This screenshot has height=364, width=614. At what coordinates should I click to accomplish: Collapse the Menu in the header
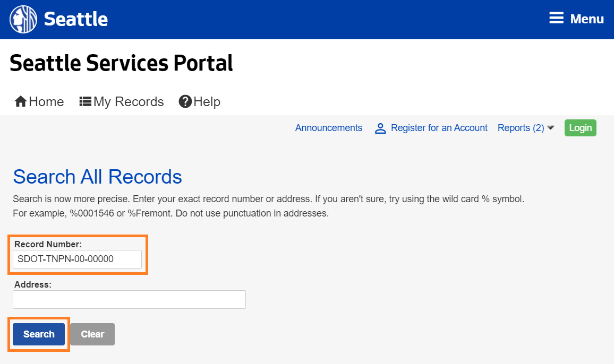[576, 18]
